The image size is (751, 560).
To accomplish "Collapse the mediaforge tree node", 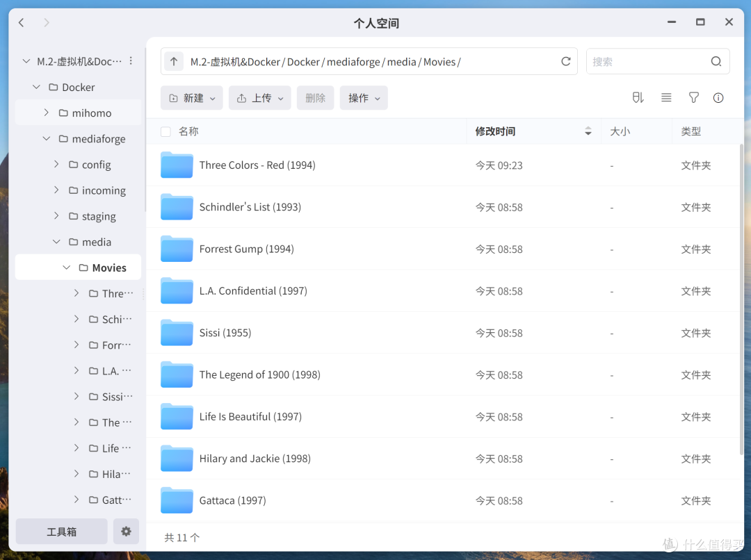I will pos(47,138).
